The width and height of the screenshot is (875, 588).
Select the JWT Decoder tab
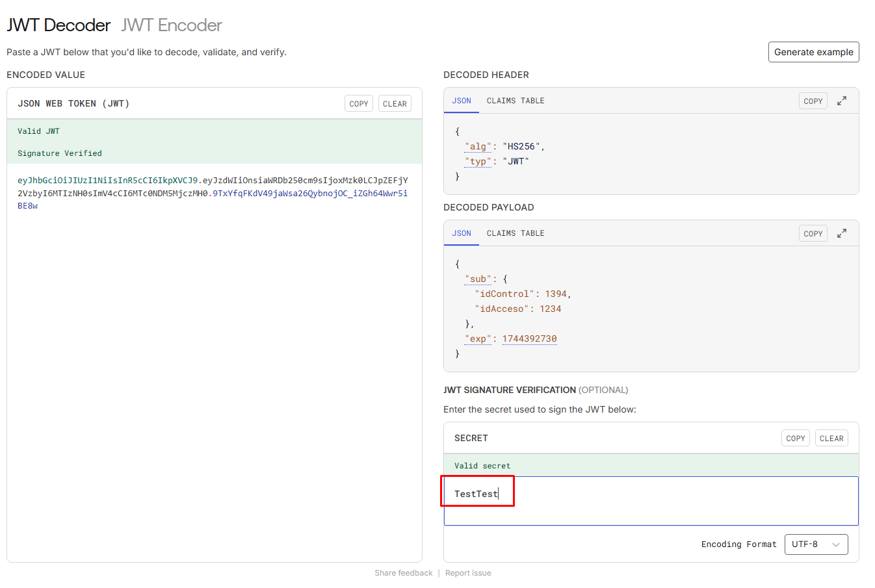pos(59,25)
